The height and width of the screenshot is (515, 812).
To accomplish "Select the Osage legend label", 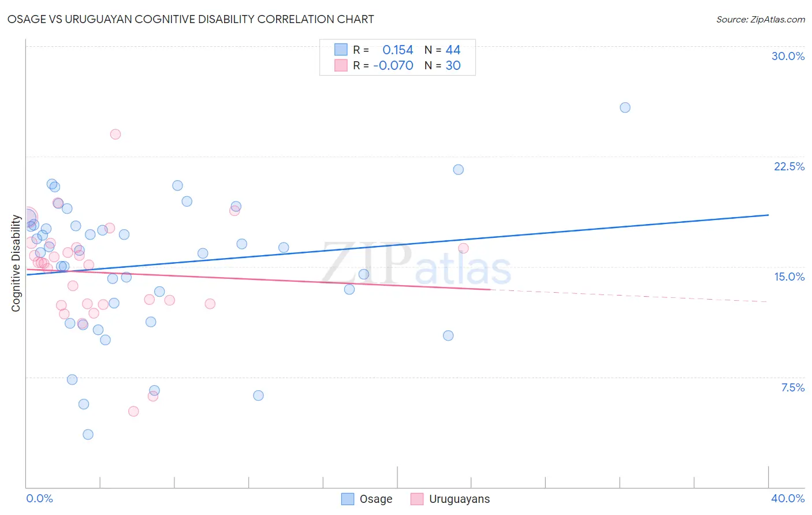I will (x=376, y=499).
